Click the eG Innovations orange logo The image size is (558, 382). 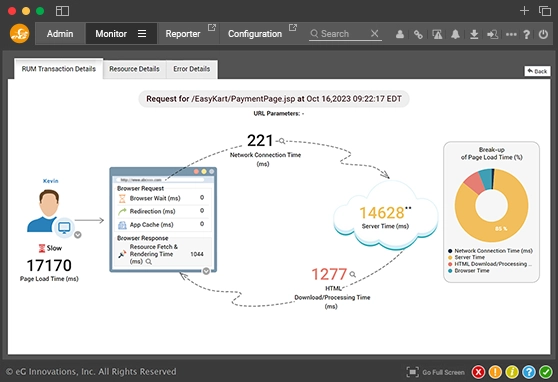click(20, 33)
